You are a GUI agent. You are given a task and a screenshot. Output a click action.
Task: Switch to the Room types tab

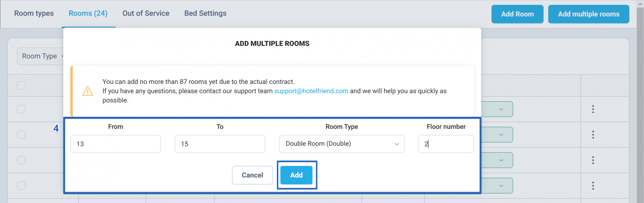pos(34,13)
